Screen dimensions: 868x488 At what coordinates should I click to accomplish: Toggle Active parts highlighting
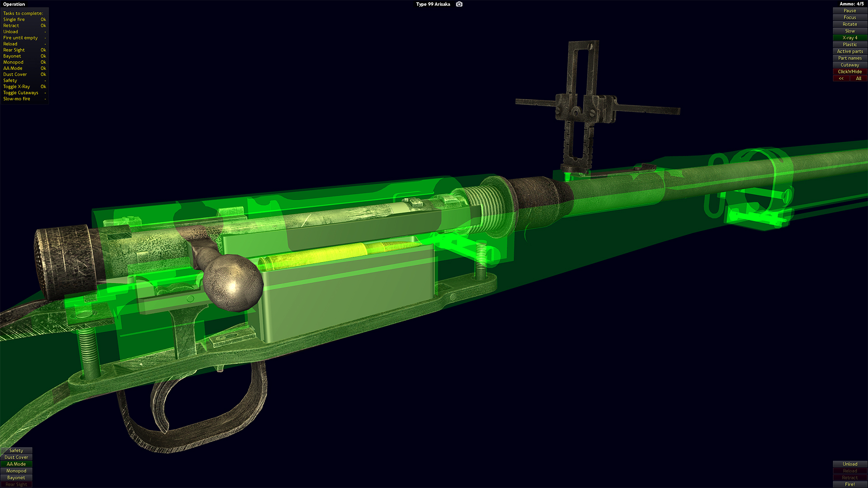point(849,51)
